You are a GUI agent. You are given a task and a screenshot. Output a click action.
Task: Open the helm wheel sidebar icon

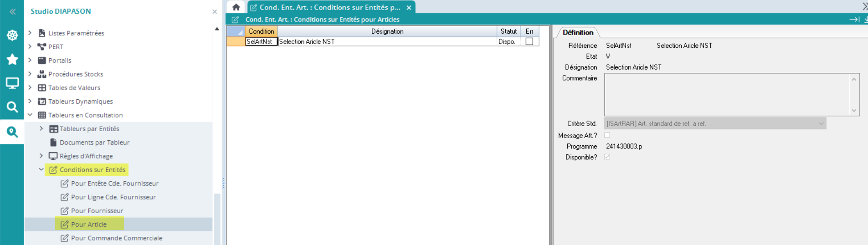click(12, 36)
